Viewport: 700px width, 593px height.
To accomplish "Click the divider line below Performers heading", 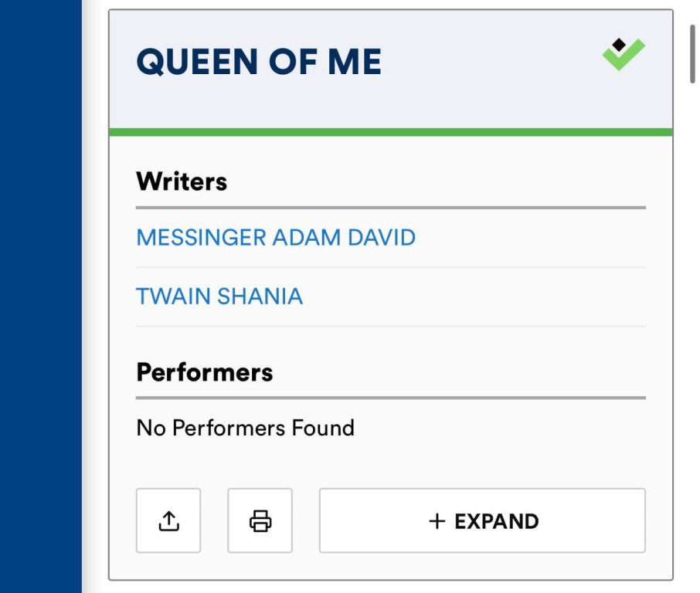I will tap(391, 398).
